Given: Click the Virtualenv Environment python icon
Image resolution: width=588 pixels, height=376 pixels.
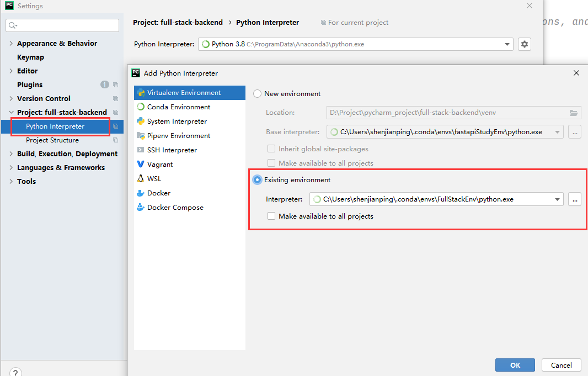Looking at the screenshot, I should [141, 93].
